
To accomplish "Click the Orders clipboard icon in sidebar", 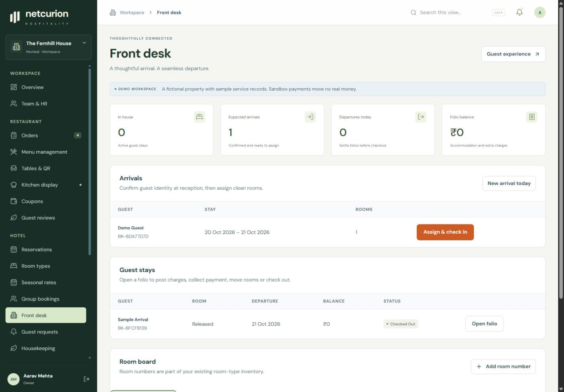I will click(14, 135).
